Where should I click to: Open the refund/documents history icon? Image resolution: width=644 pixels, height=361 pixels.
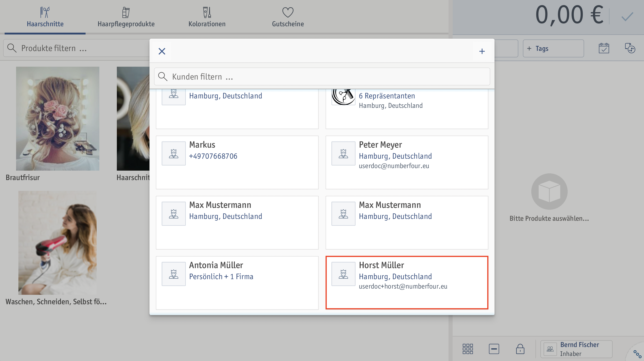pyautogui.click(x=630, y=48)
